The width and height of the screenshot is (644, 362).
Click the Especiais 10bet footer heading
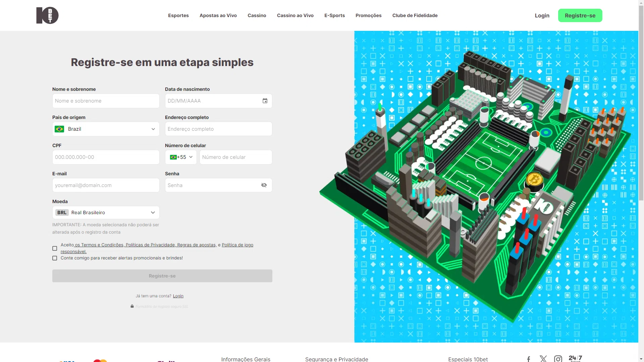[468, 359]
